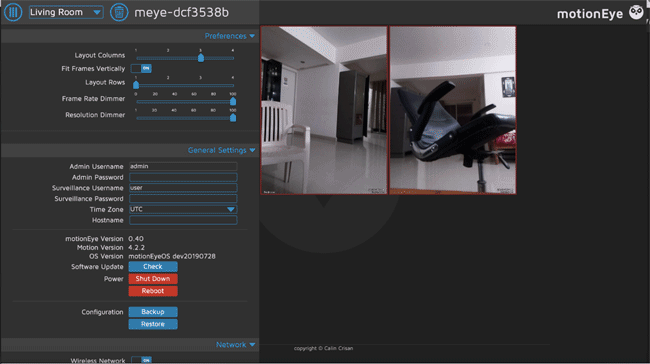650x364 pixels.
Task: Click the configuration Backup button
Action: (x=153, y=312)
